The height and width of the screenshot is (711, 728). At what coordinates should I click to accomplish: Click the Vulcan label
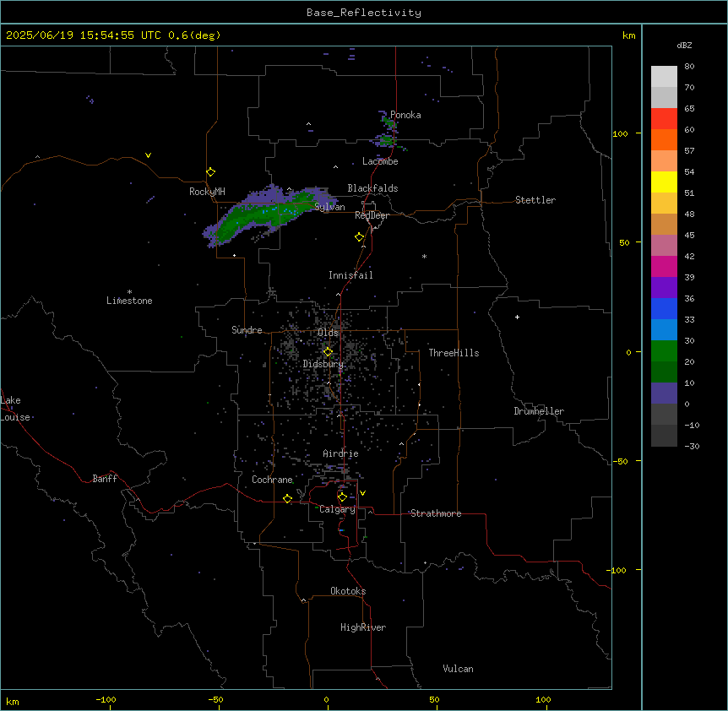pos(458,669)
